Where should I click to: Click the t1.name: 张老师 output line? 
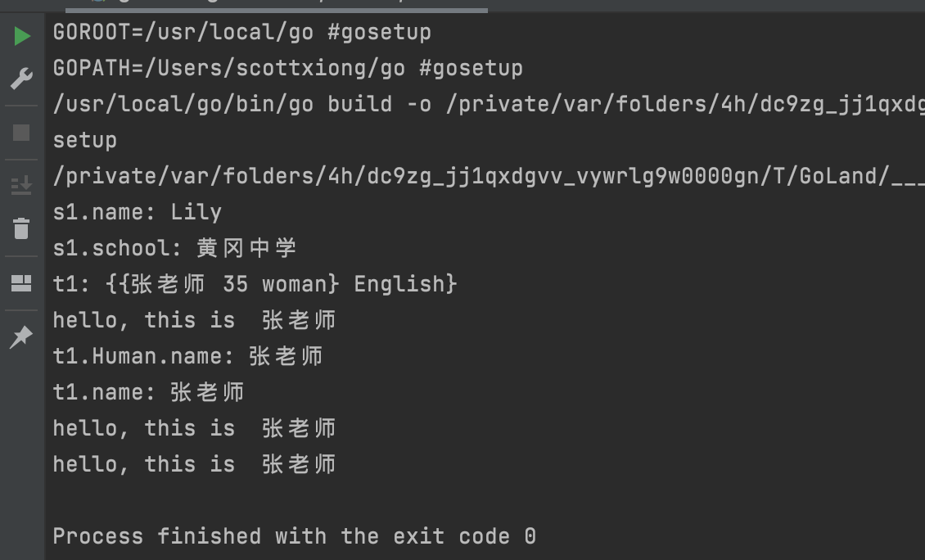pyautogui.click(x=149, y=392)
